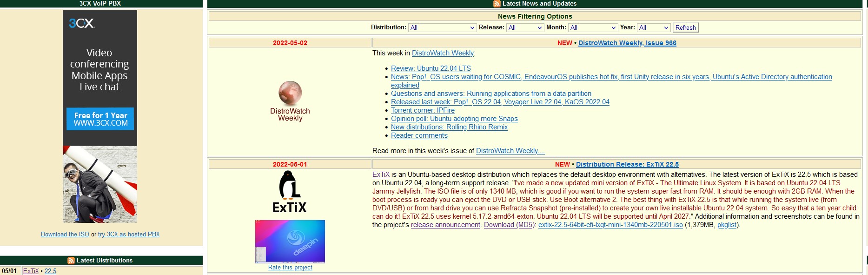Click the 2022-05-01 date cell
This screenshot has width=868, height=275.
click(x=290, y=164)
